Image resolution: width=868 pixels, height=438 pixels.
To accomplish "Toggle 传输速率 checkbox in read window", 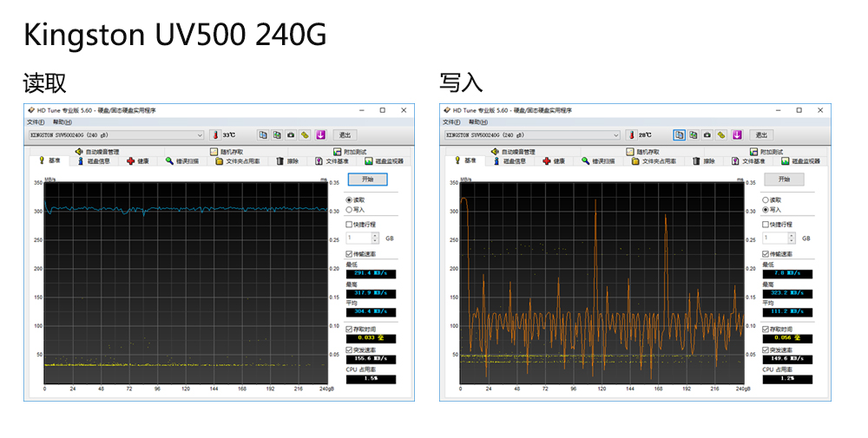I will tap(349, 254).
